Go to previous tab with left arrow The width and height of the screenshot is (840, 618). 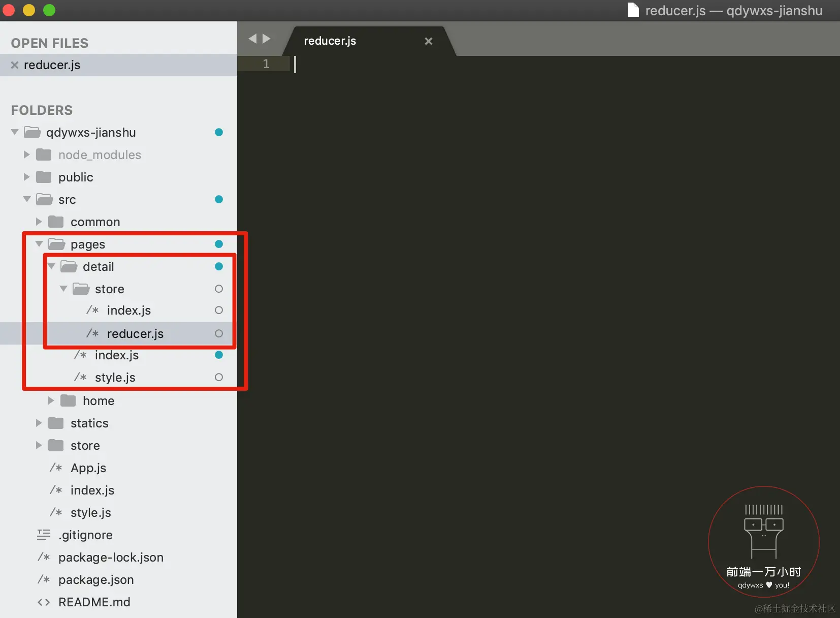coord(252,39)
